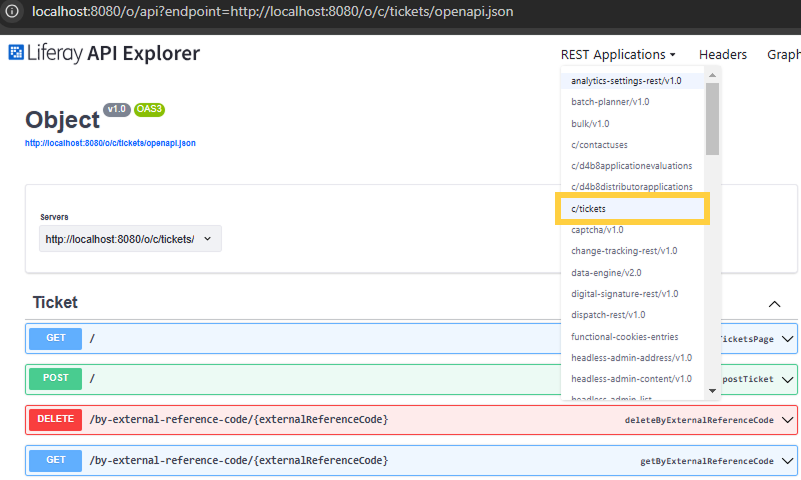Expand GET by-external-reference-code operation

tap(411, 461)
